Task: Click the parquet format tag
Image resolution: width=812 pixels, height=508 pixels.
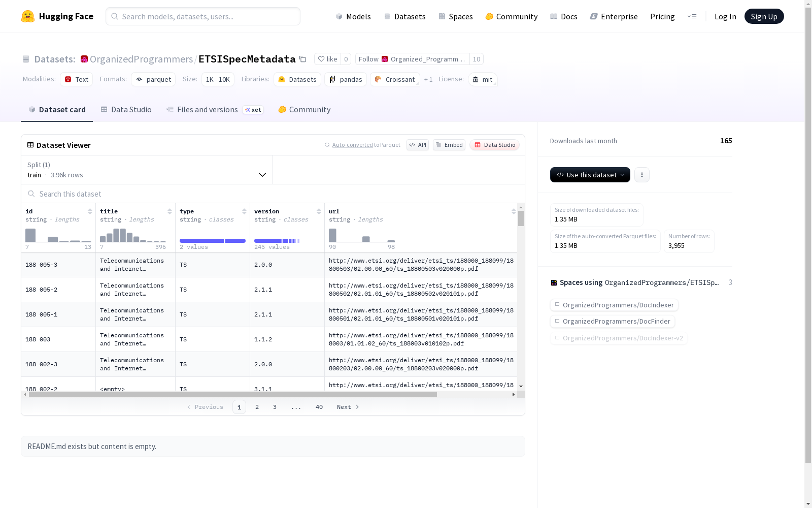Action: [153, 79]
